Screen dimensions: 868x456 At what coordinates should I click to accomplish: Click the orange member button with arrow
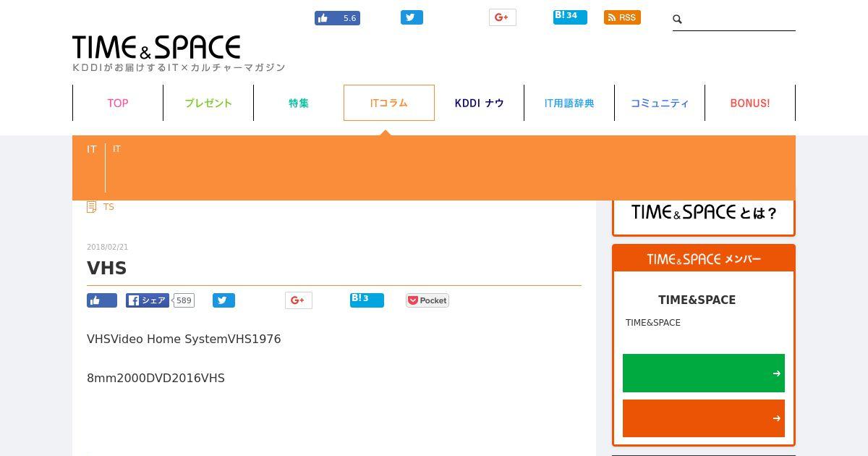pyautogui.click(x=704, y=418)
